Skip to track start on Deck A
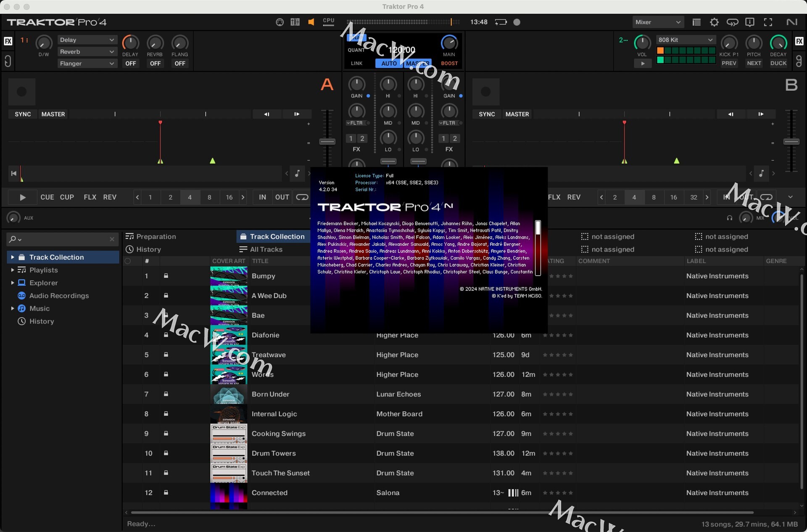807x532 pixels. pos(14,174)
